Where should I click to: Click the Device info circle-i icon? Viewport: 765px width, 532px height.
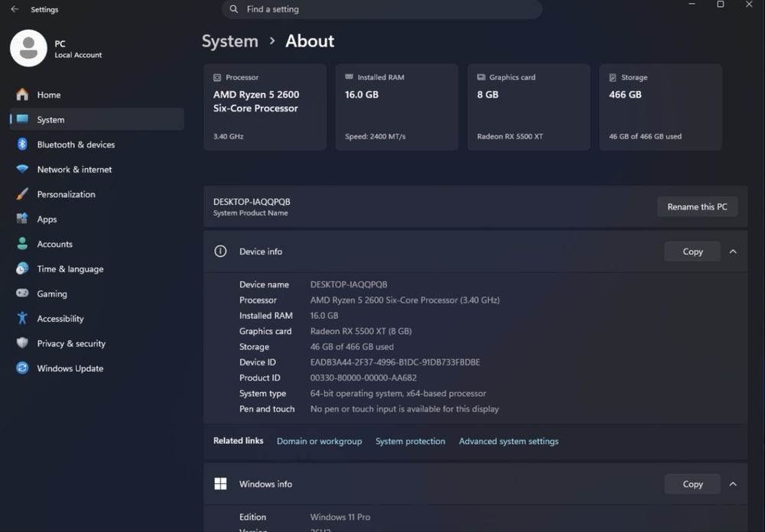pos(220,251)
